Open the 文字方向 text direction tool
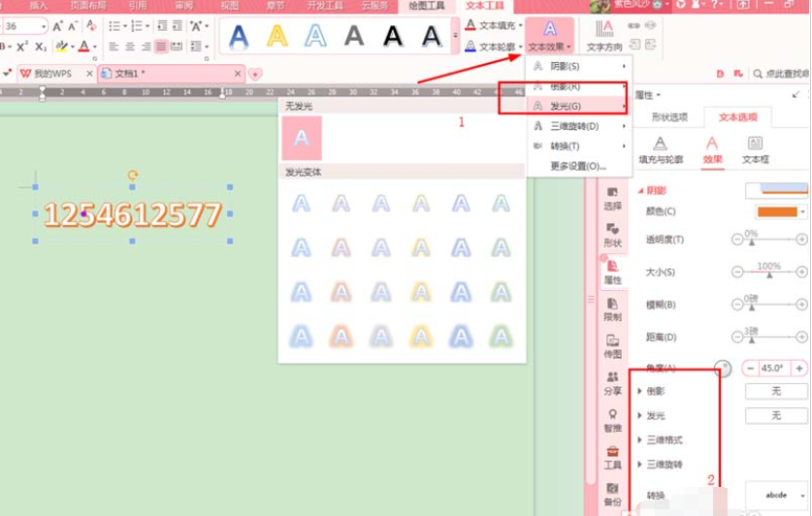Screen dimensions: 812x516 604,35
